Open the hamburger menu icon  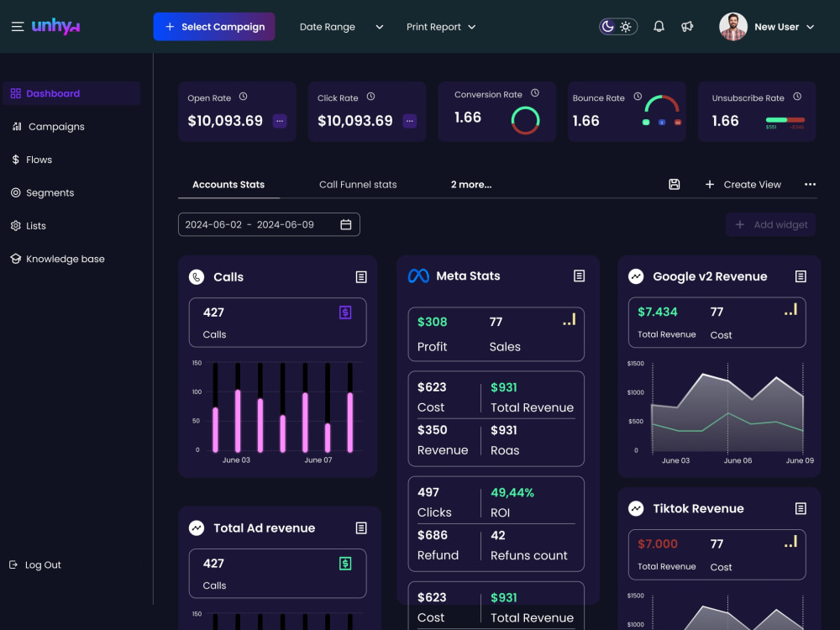[x=18, y=27]
